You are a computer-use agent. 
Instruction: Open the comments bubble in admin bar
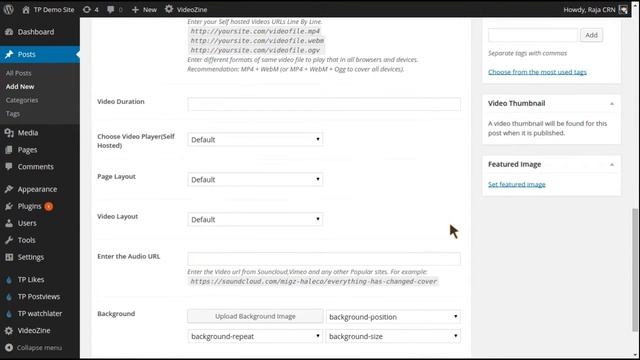pos(111,9)
